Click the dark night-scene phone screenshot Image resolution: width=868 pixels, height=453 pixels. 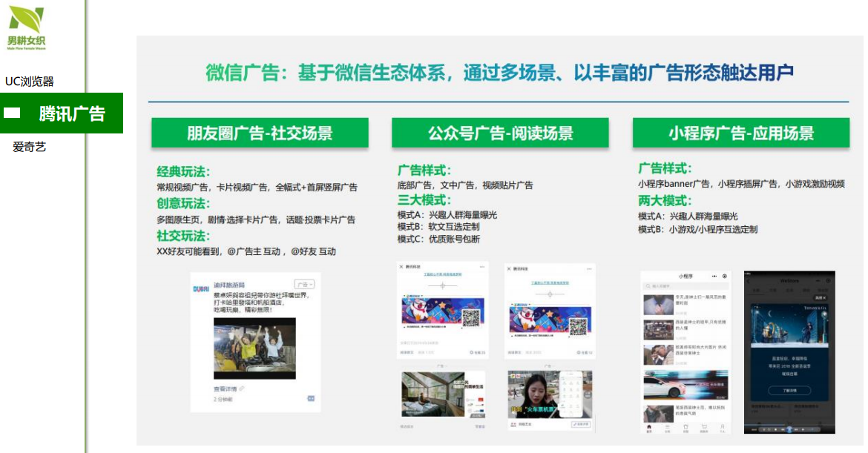[789, 352]
